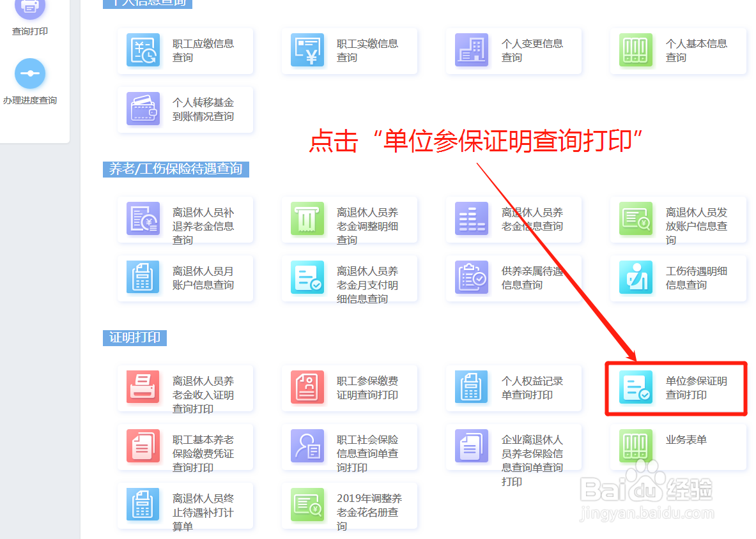This screenshot has height=539, width=756.
Task: Open 职工基本养老保险缴费凭证查询打印 text
Action: [203, 453]
